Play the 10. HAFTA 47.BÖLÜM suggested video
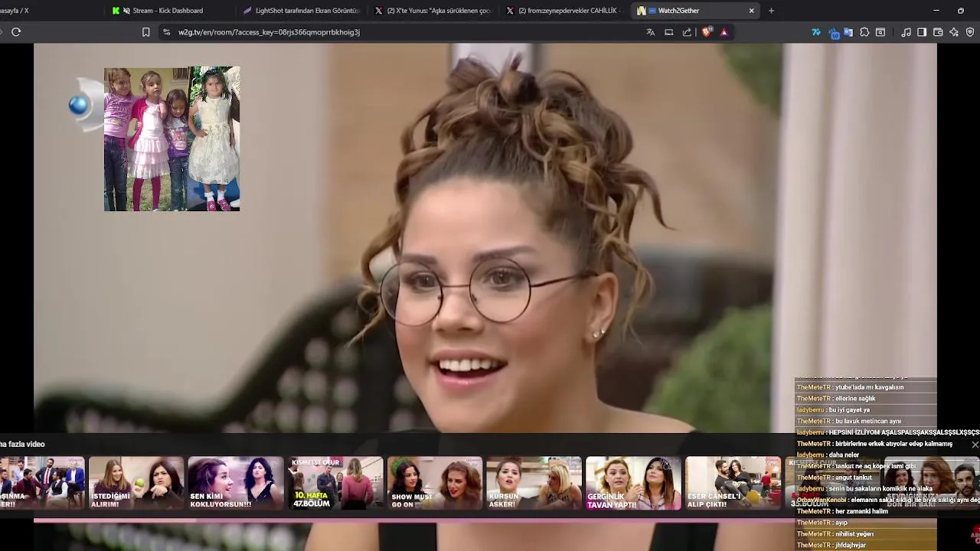 tap(335, 483)
